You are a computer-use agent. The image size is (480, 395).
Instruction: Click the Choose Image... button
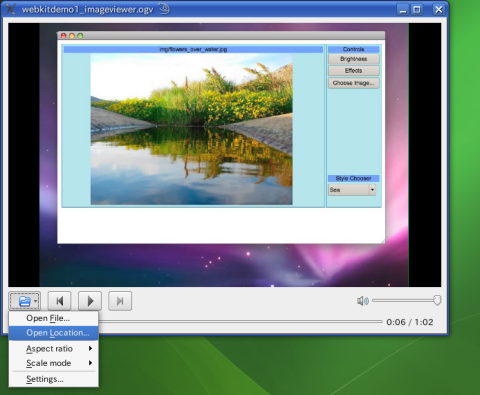(x=354, y=83)
